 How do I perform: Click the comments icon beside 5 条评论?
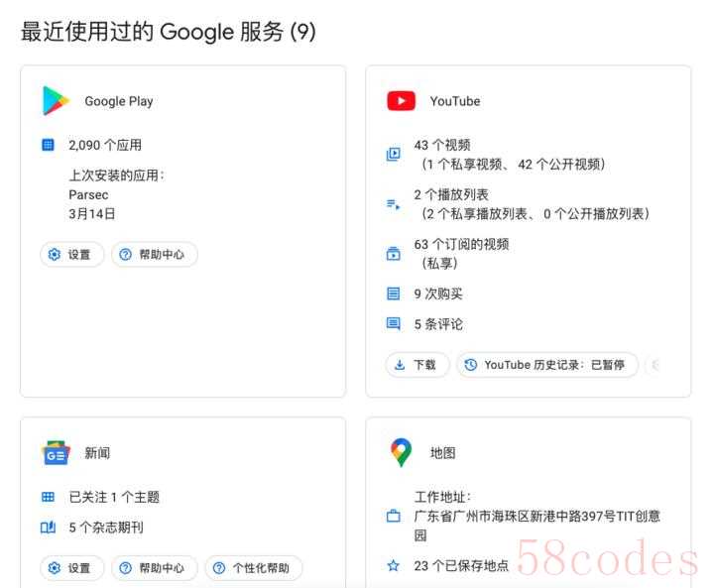coord(394,324)
